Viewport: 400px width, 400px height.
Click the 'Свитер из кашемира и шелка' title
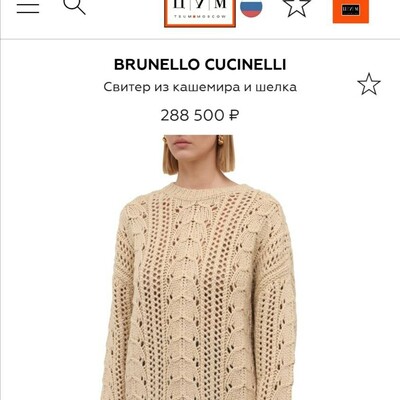click(x=200, y=87)
